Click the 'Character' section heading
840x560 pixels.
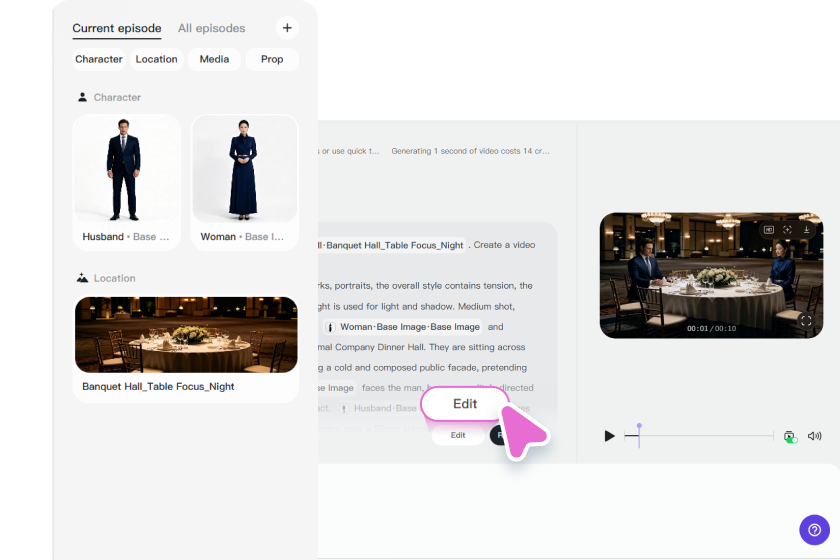pyautogui.click(x=117, y=98)
